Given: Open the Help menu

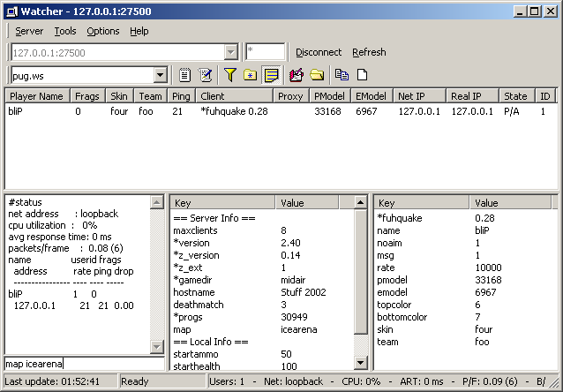Looking at the screenshot, I should coord(139,31).
